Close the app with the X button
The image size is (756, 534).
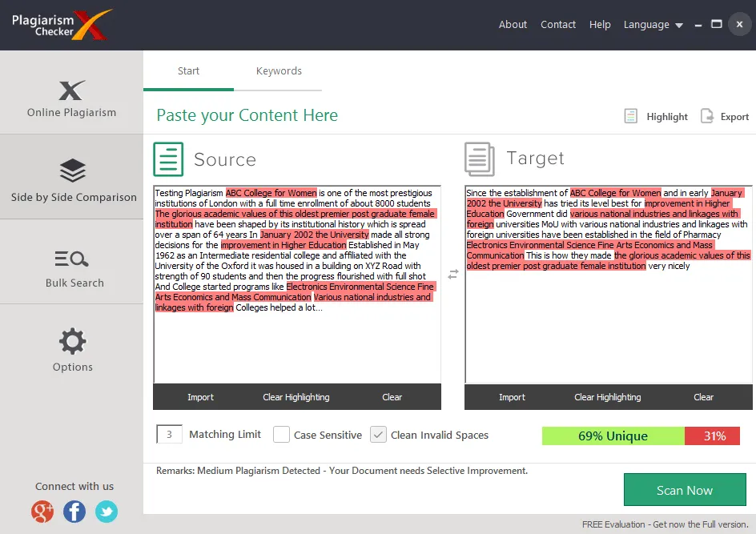coord(739,24)
